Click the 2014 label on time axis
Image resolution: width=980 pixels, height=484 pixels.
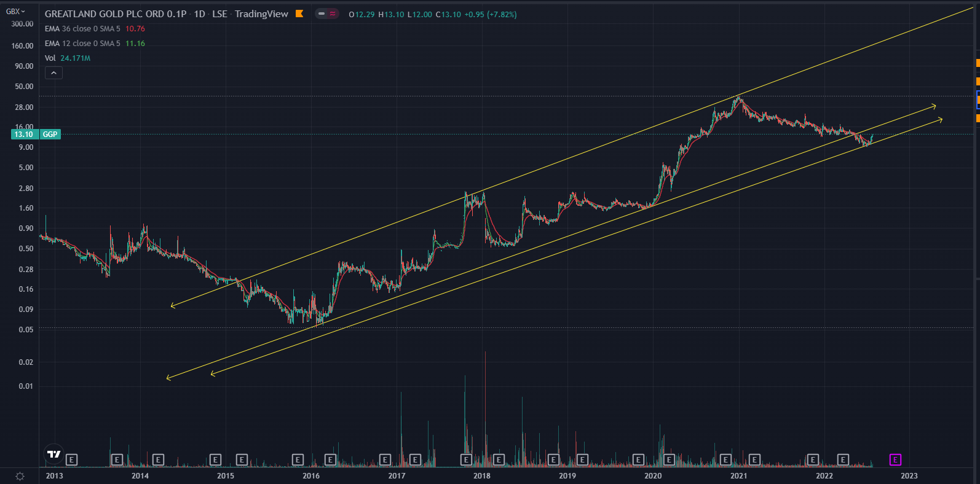click(x=140, y=476)
